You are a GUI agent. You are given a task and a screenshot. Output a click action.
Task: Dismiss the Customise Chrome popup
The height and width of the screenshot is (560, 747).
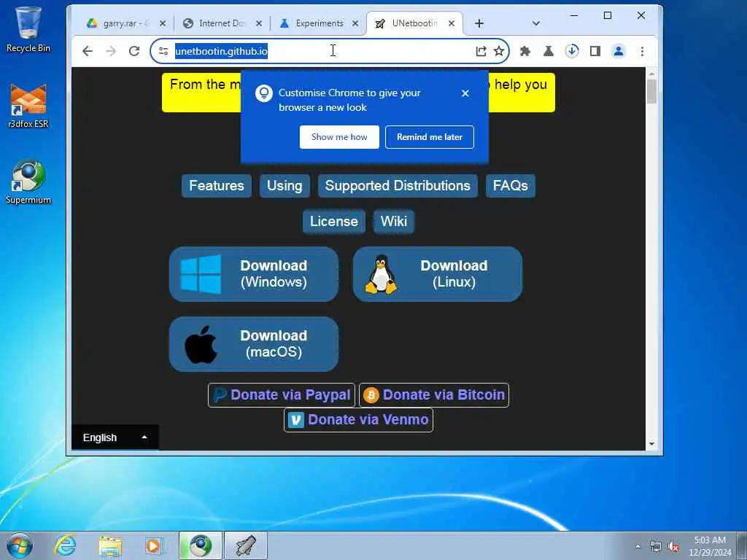[x=465, y=93]
